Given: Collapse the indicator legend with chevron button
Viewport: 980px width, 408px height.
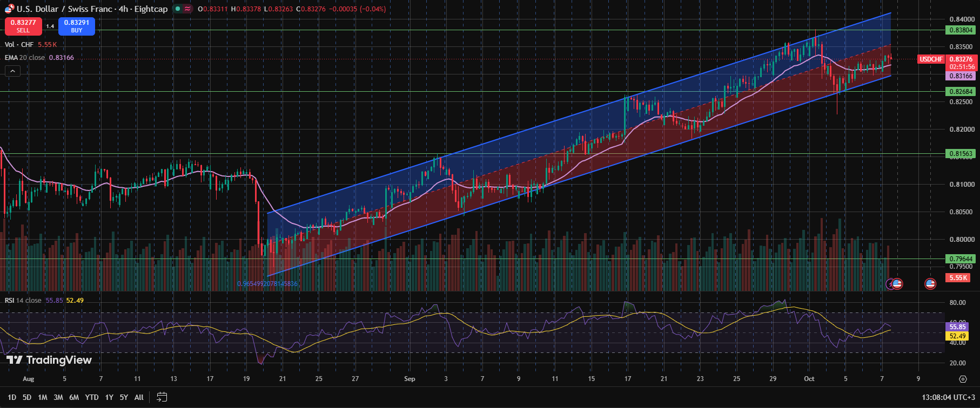Looking at the screenshot, I should click(x=12, y=71).
